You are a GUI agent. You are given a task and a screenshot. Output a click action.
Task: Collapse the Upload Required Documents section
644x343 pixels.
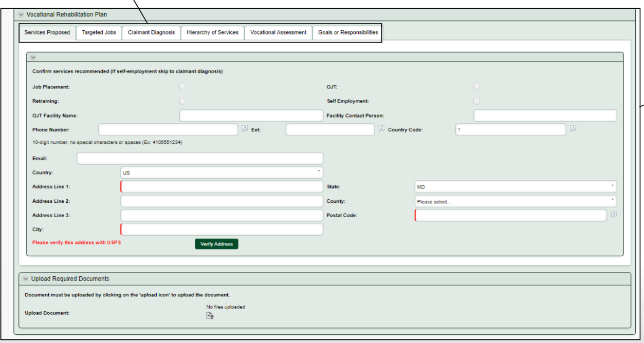tap(24, 278)
